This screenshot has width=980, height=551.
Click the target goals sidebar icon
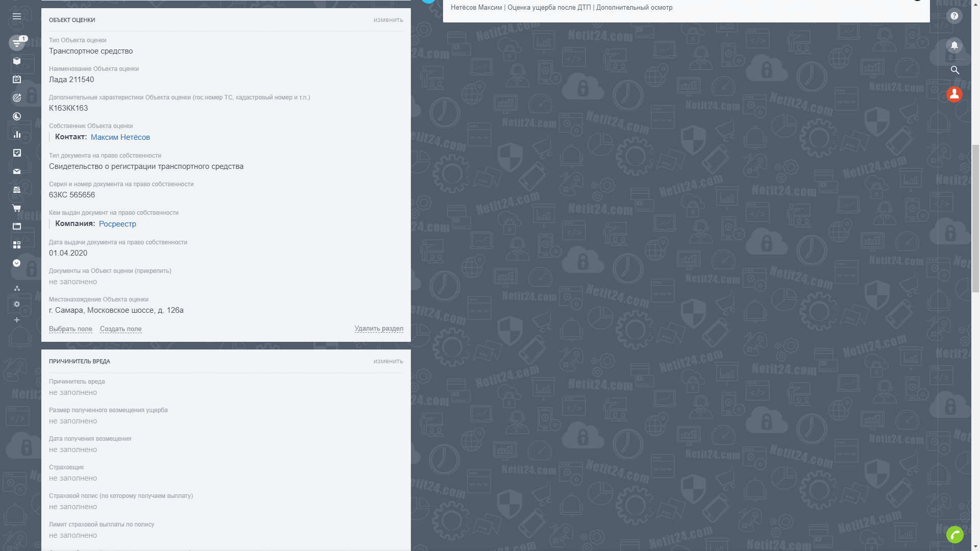pos(17,97)
